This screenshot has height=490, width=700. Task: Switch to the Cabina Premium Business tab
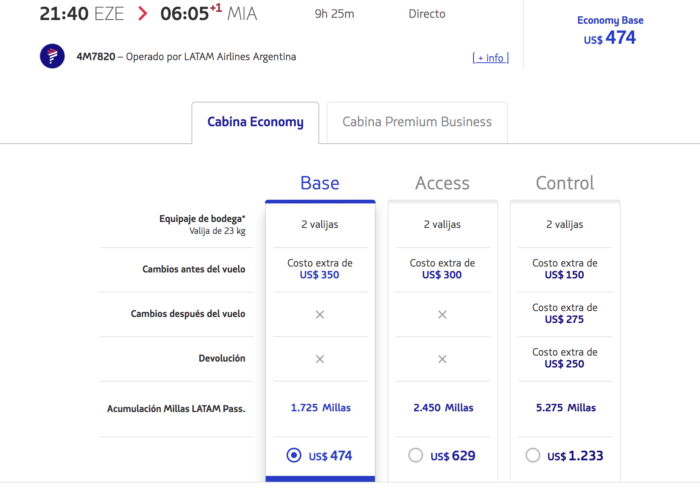point(417,122)
